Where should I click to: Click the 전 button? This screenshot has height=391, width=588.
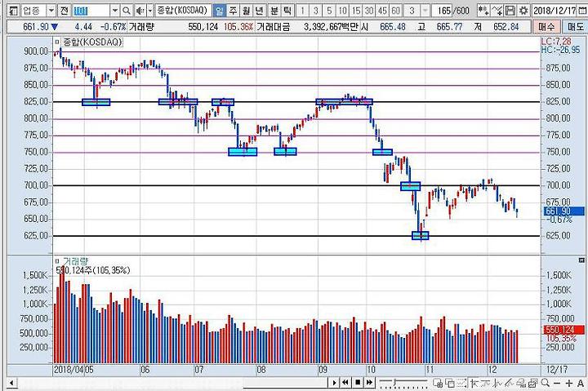(65, 11)
